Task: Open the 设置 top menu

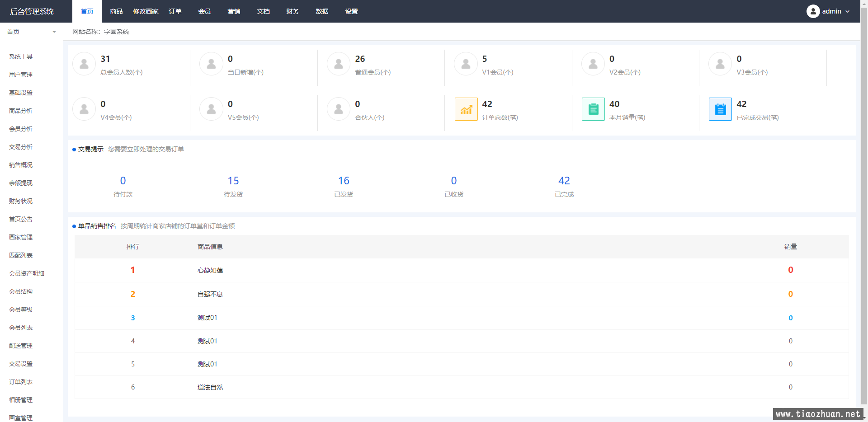Action: 351,11
